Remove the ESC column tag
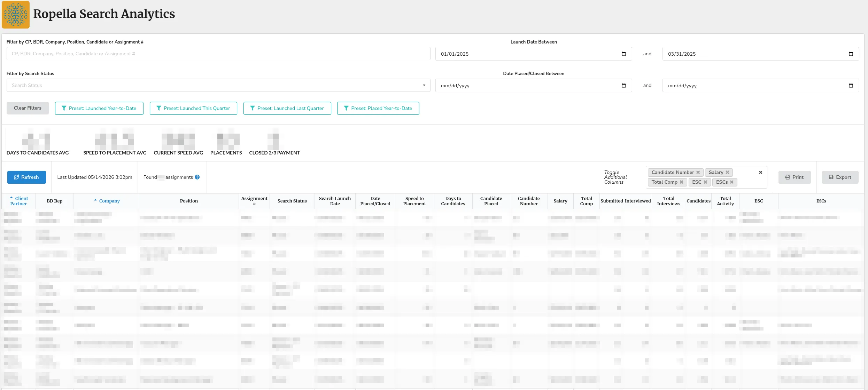Image resolution: width=868 pixels, height=390 pixels. [x=705, y=182]
